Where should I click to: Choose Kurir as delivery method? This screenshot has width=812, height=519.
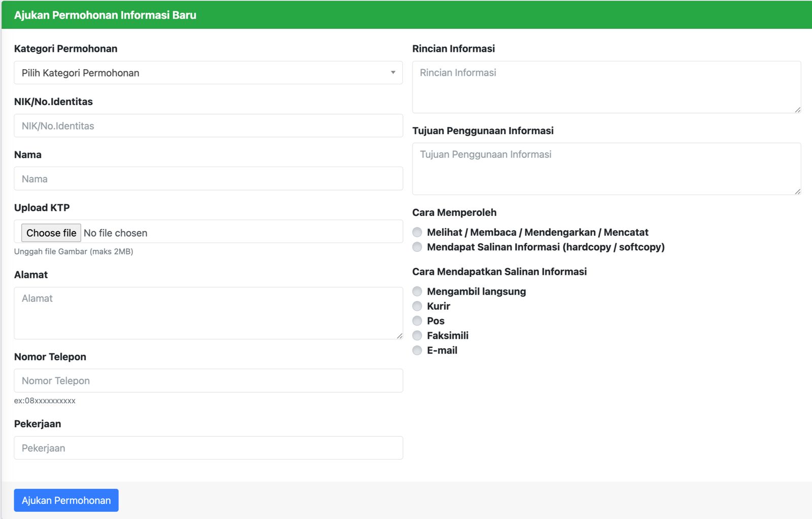(x=417, y=306)
